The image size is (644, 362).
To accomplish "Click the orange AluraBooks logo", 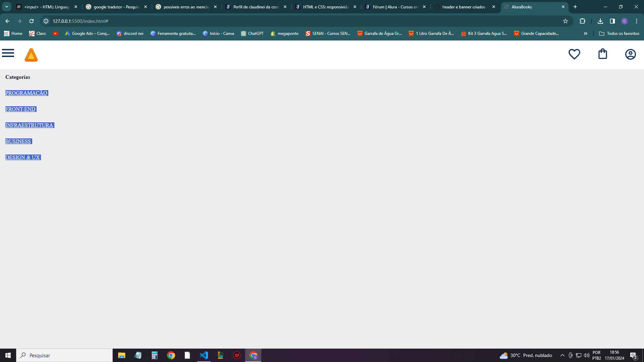I will pos(31,55).
